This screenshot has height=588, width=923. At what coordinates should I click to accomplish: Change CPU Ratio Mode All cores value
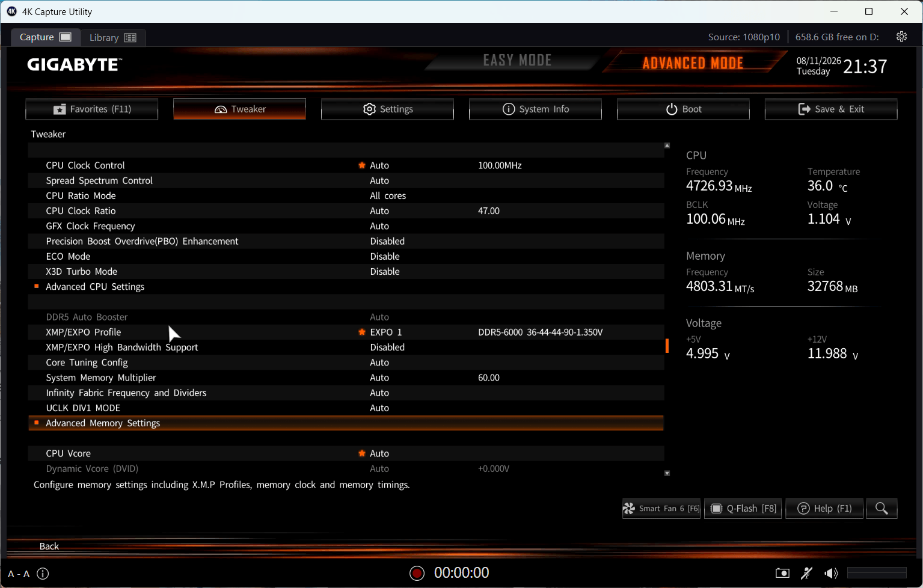click(388, 196)
